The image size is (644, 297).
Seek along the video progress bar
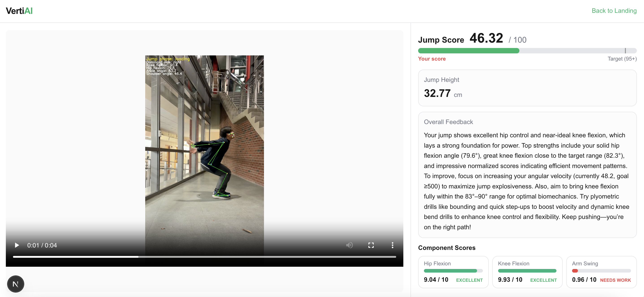(205, 257)
